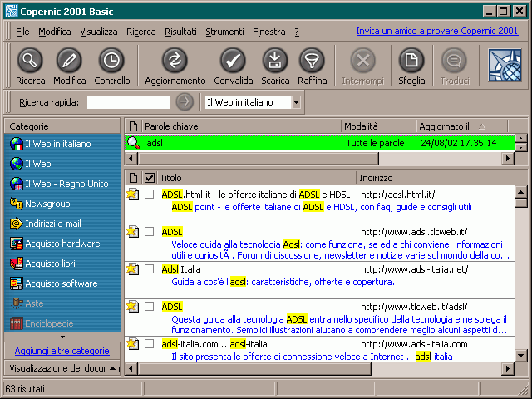The height and width of the screenshot is (399, 532).
Task: Open Acquisto software category
Action: click(53, 283)
